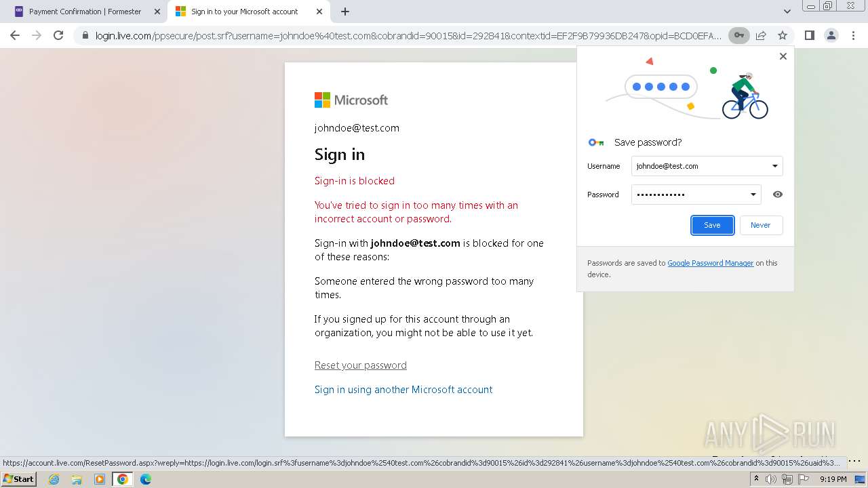This screenshot has width=868, height=488.
Task: Close the Payment Confirmation tab
Action: [x=157, y=12]
